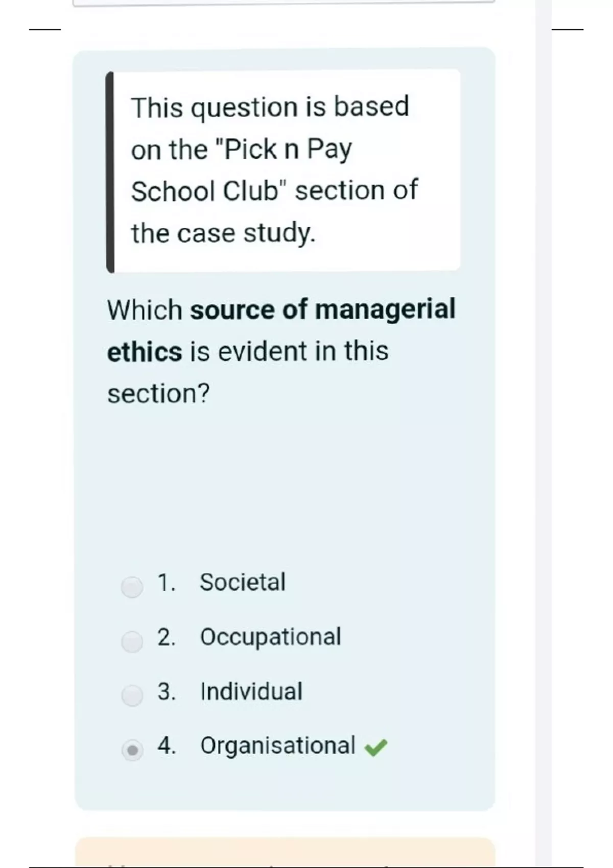This screenshot has height=868, width=613.
Task: Choose the Individual radio button
Action: [x=132, y=695]
